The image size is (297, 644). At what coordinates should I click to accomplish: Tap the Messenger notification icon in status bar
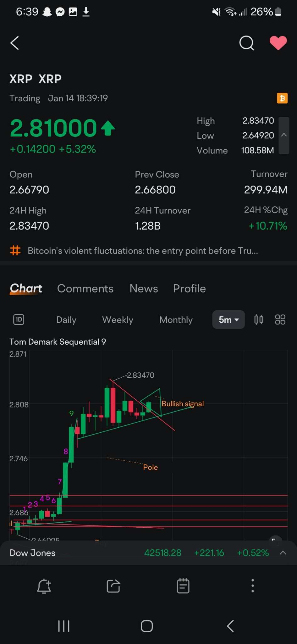tap(60, 12)
